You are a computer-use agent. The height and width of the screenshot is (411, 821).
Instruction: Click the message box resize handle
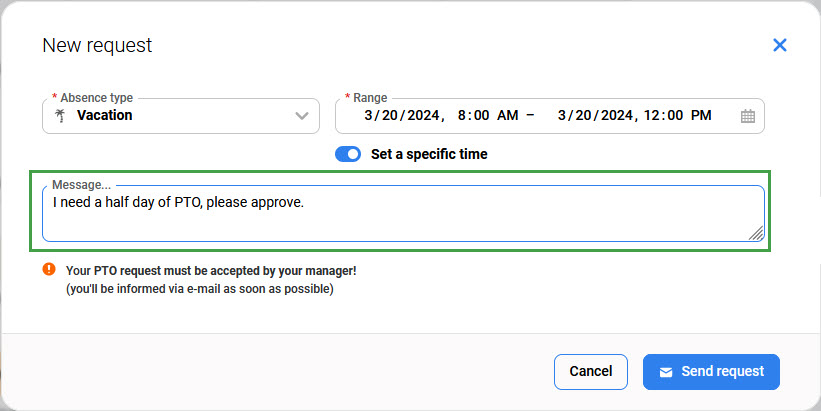(756, 234)
